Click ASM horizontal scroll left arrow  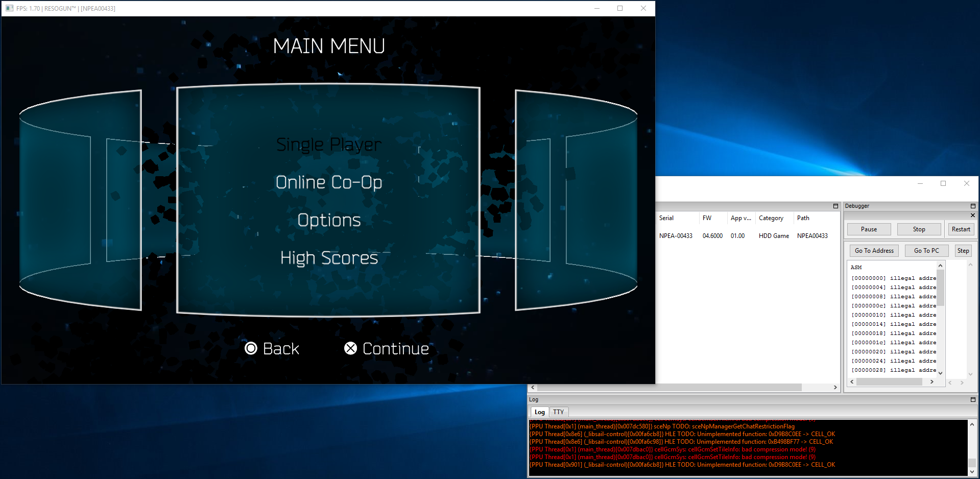(x=852, y=382)
